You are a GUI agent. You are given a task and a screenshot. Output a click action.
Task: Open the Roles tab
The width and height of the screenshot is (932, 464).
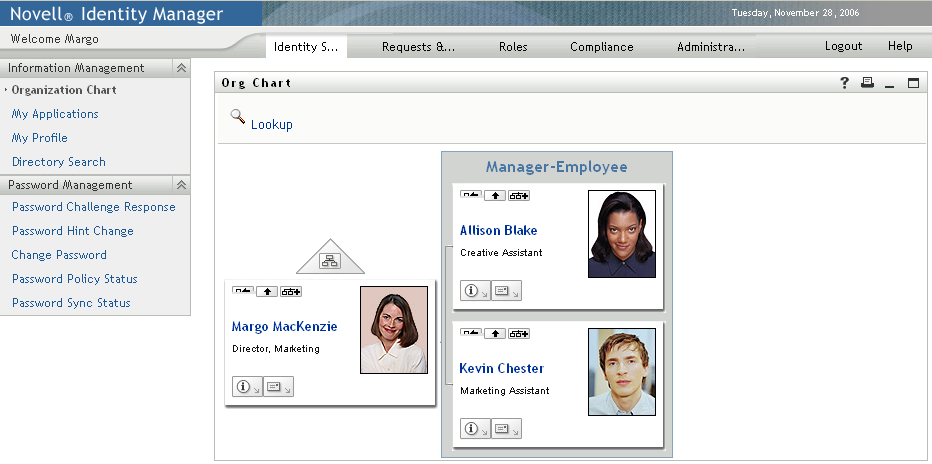(513, 47)
